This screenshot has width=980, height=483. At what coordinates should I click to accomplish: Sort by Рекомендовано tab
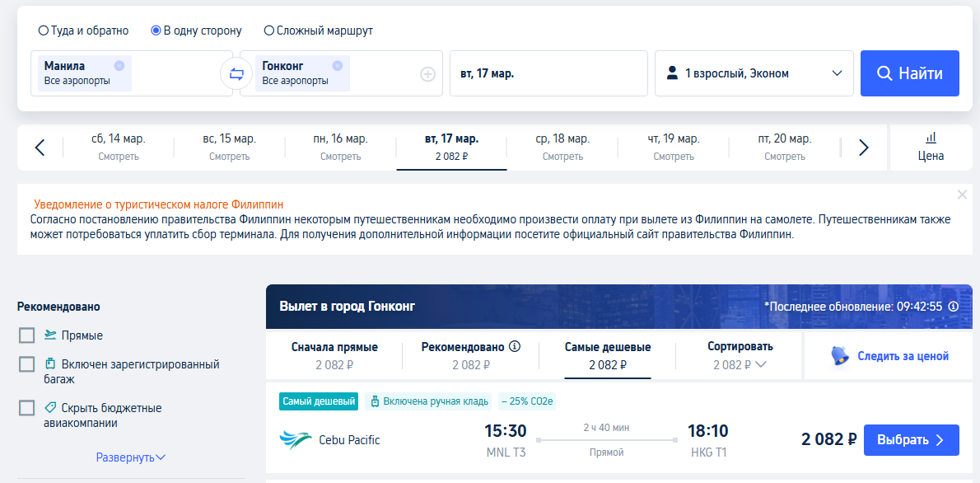click(x=470, y=356)
